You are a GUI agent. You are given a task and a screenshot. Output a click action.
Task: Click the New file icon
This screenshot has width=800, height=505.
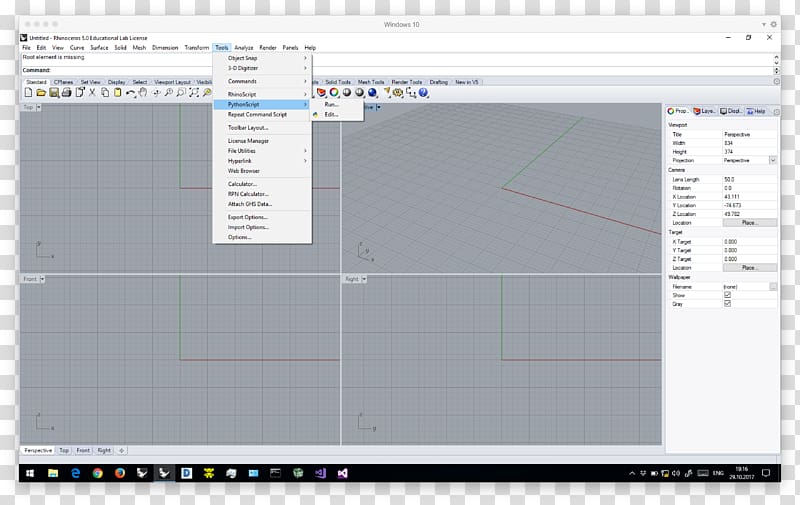[x=28, y=92]
